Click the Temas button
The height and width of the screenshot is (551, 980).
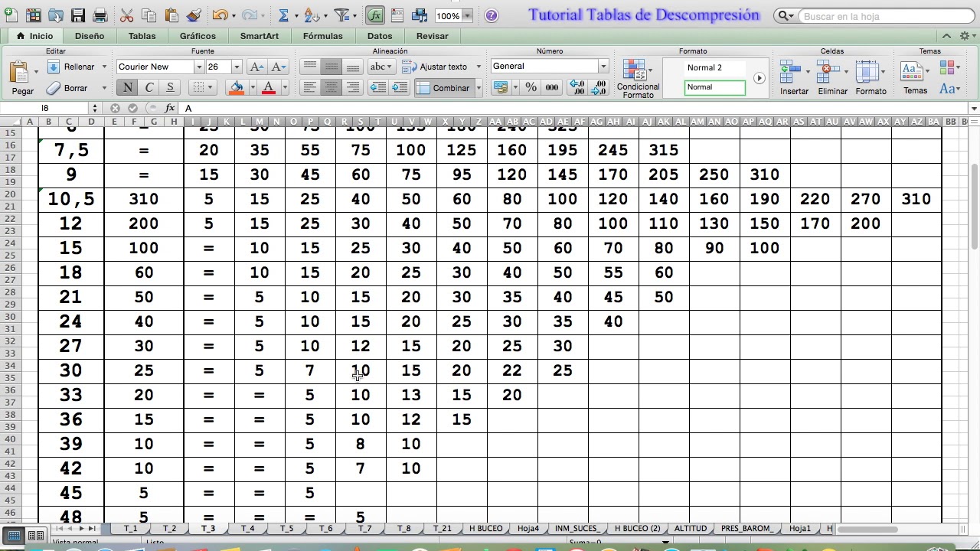coord(915,77)
